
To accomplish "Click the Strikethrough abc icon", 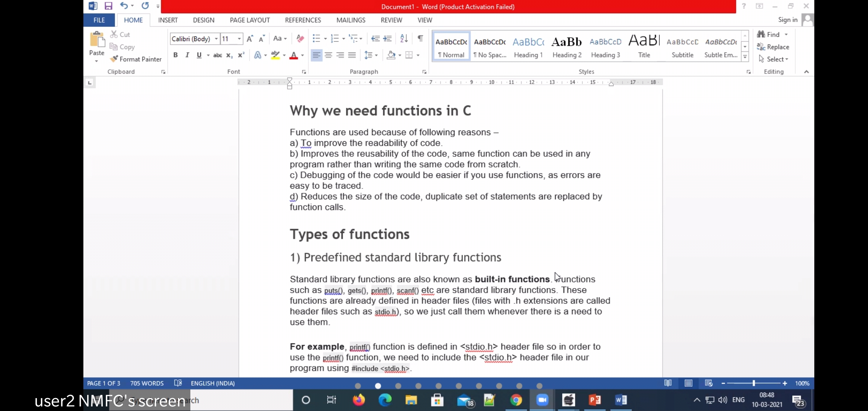I will coord(217,55).
